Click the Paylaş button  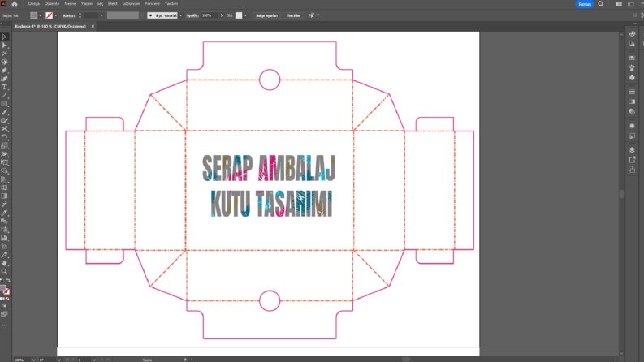click(585, 4)
